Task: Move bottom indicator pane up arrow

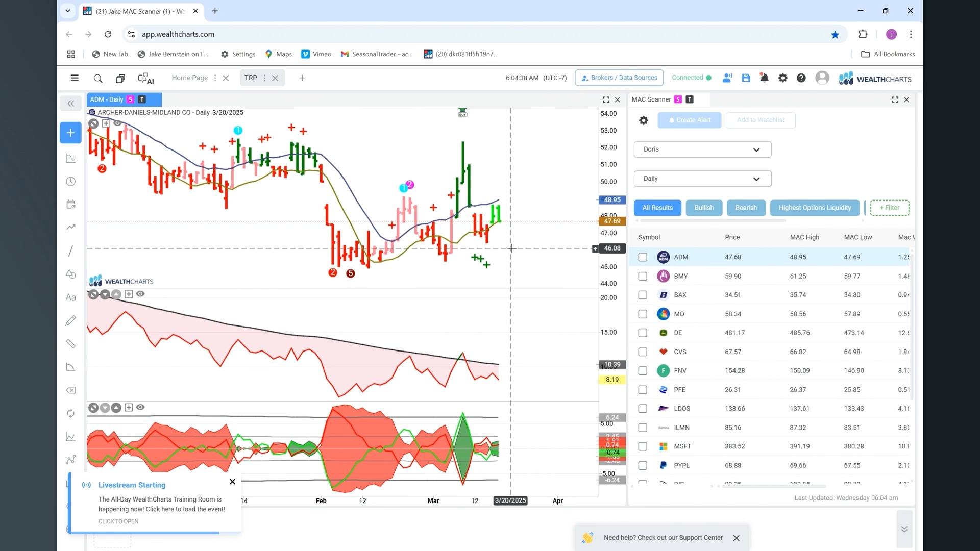Action: click(116, 408)
